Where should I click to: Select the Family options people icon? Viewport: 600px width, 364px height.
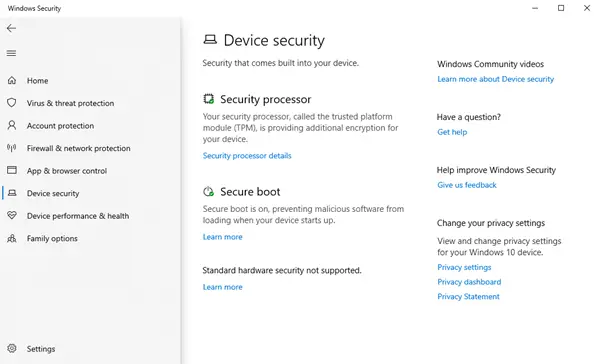click(x=12, y=238)
